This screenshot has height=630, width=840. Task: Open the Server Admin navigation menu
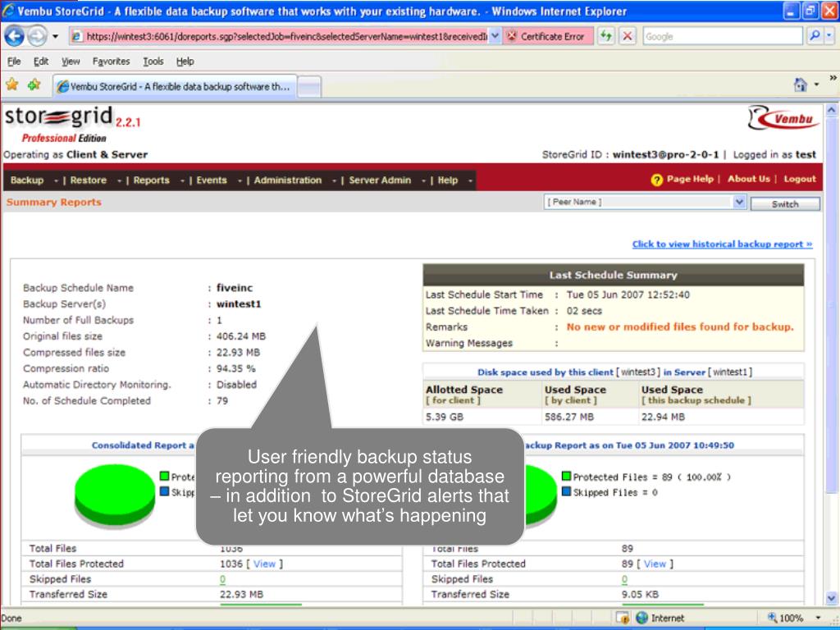pos(381,180)
